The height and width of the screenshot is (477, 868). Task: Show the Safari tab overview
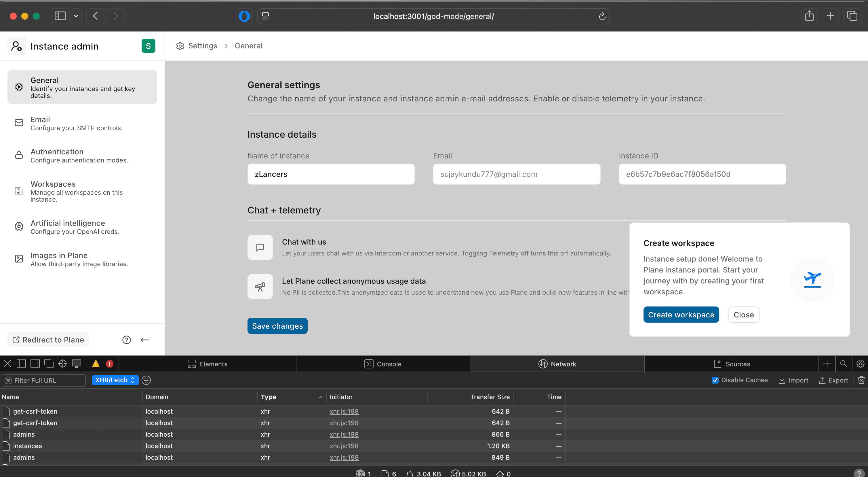pyautogui.click(x=852, y=16)
